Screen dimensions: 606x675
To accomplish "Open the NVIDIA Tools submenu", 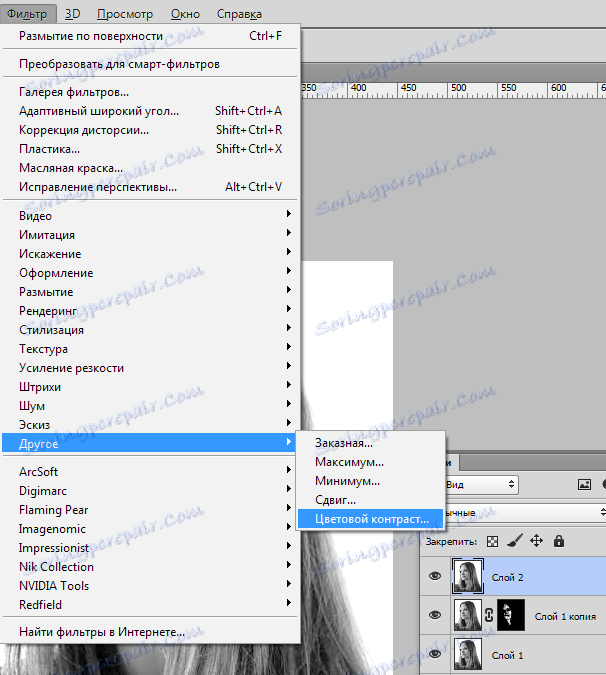I will [149, 585].
